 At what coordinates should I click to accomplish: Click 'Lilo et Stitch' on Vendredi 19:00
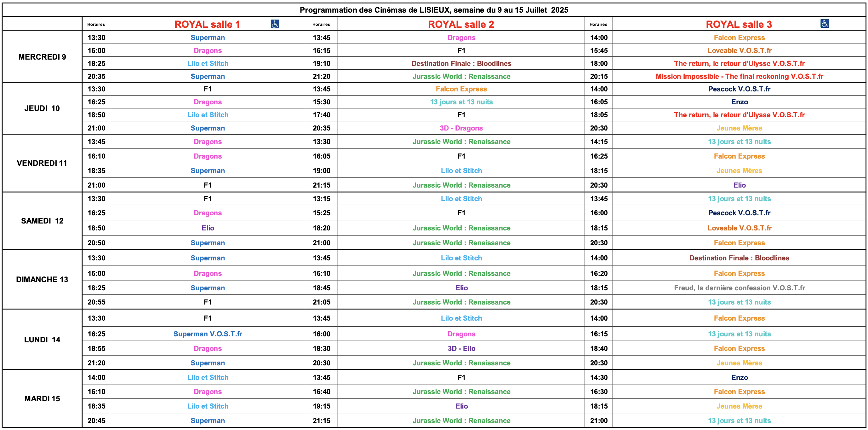(x=461, y=171)
